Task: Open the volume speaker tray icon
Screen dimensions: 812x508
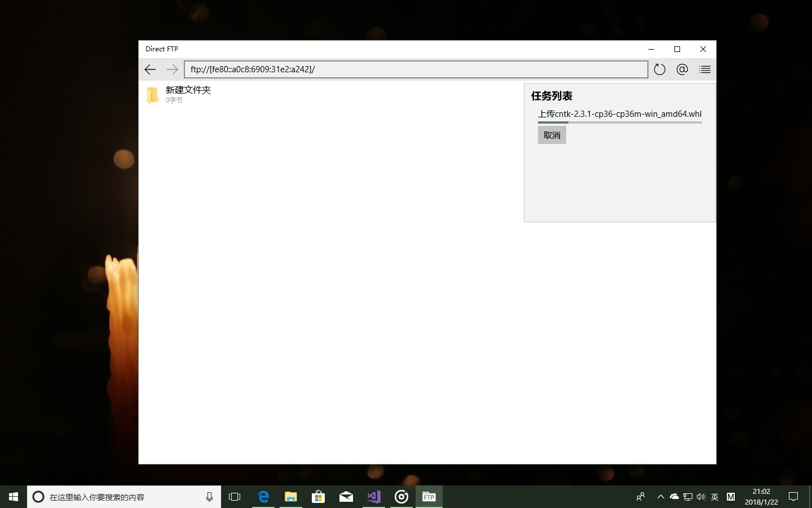Action: click(x=701, y=497)
